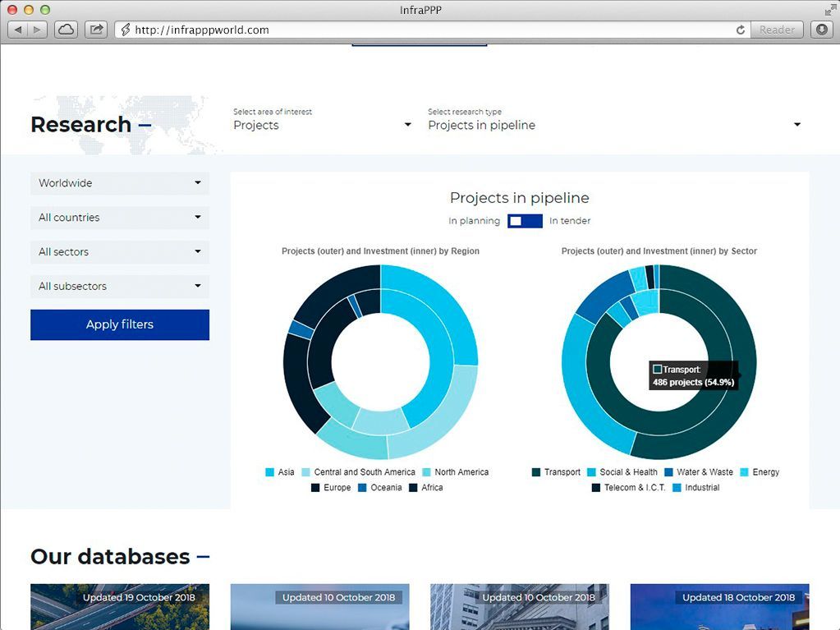The image size is (840, 630).
Task: Enter full screen with the expand arrows icon
Action: tap(829, 10)
